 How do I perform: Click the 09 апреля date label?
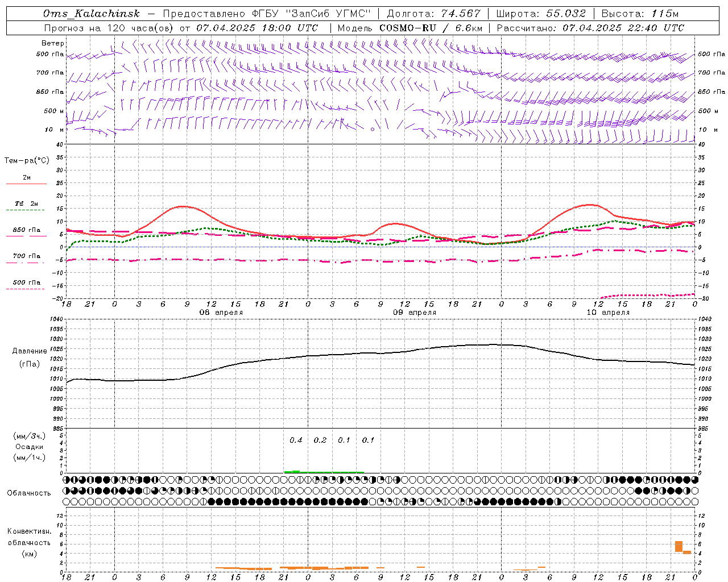tap(415, 313)
